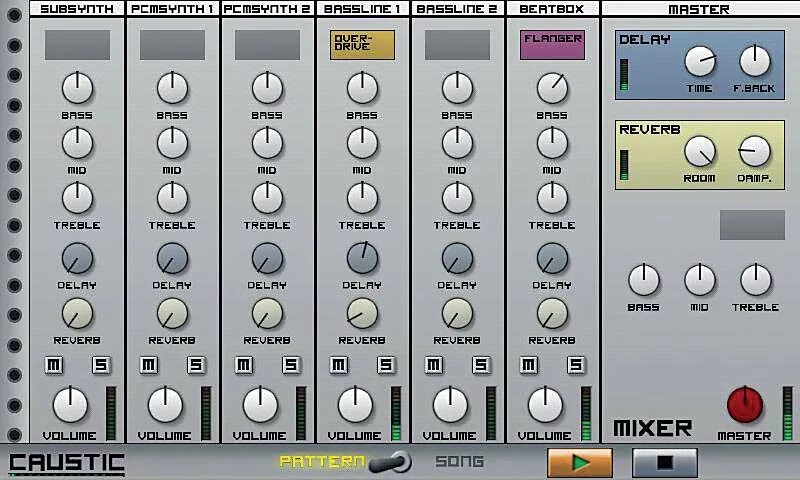The width and height of the screenshot is (800, 480).
Task: Click the PCMSynth 2 Mid knob
Action: (267, 143)
